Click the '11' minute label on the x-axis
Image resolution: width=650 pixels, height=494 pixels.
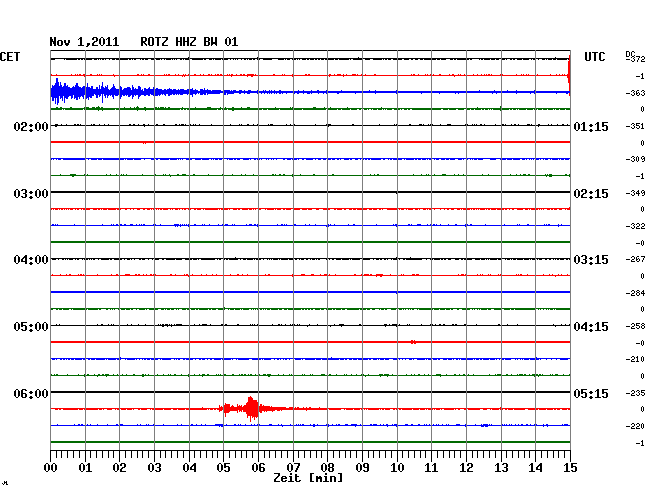click(x=431, y=468)
